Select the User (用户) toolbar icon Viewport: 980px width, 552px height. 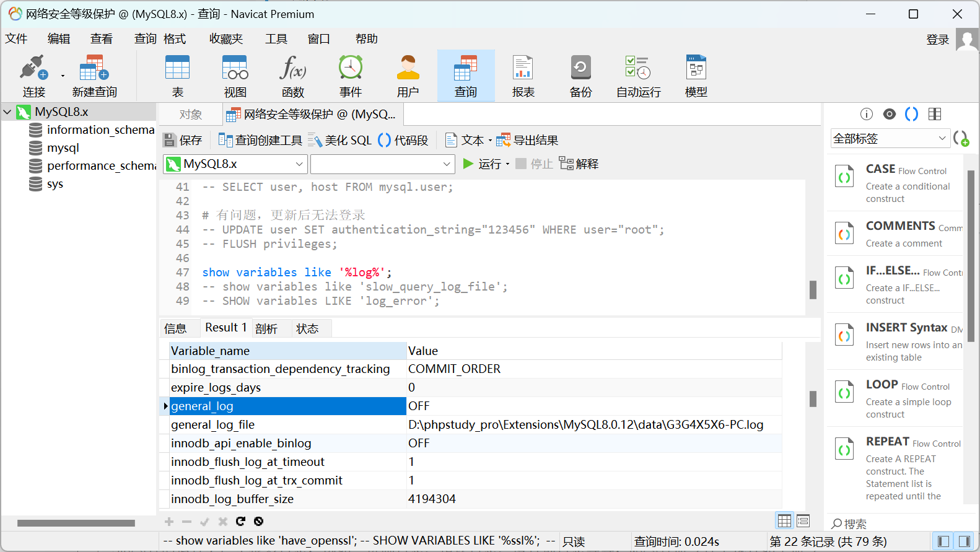[408, 76]
